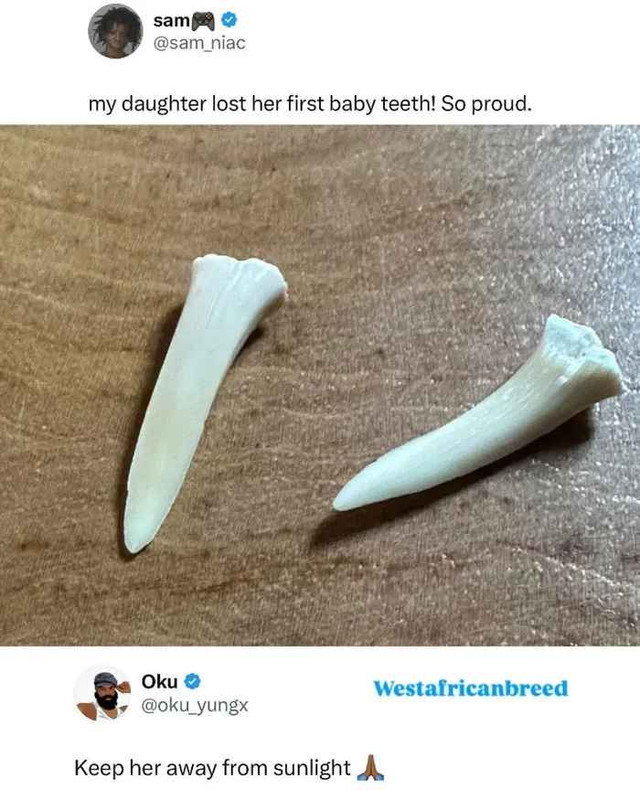Click the 'Keep her away from sunlight' reply
This screenshot has width=640, height=800.
point(212,768)
